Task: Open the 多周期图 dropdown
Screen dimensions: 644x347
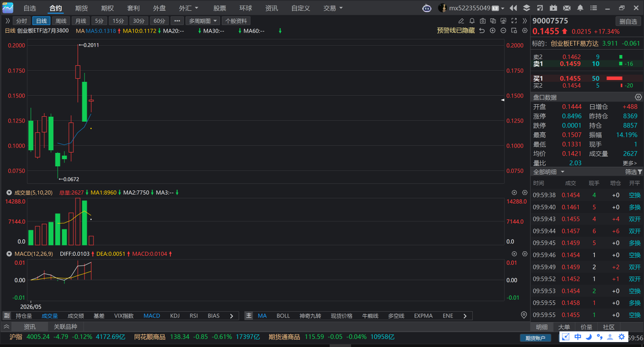Action: [203, 21]
